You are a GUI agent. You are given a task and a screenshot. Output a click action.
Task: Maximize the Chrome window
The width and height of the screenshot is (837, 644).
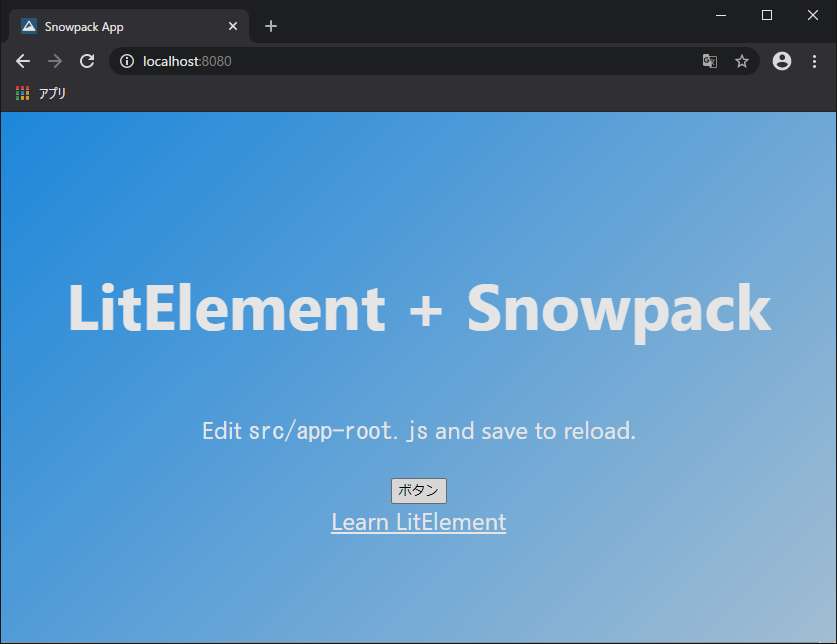click(x=767, y=15)
